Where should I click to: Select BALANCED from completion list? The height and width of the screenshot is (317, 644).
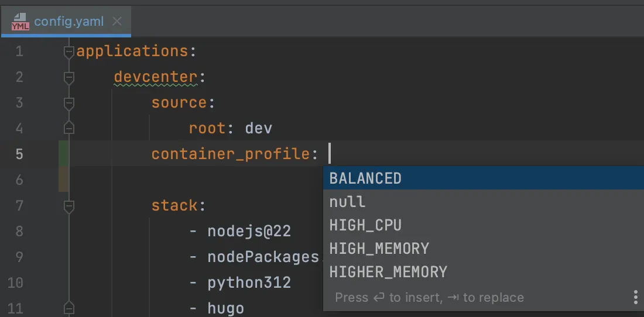(484, 178)
